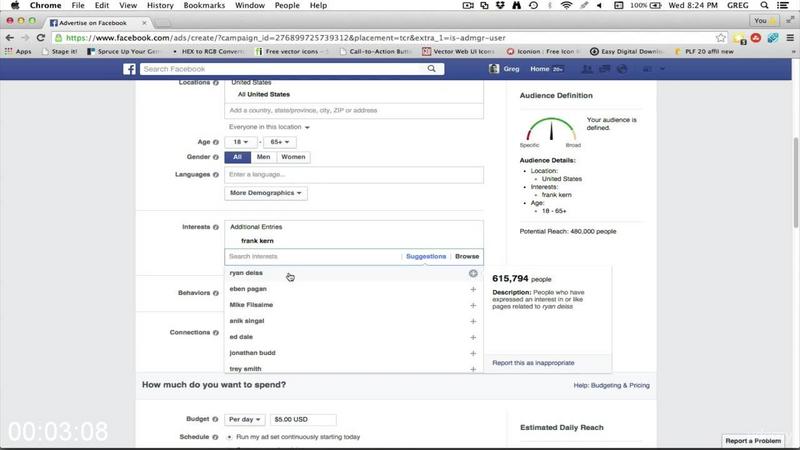Viewport: 800px width, 450px height.
Task: Click info icon next to Locations
Action: point(216,83)
